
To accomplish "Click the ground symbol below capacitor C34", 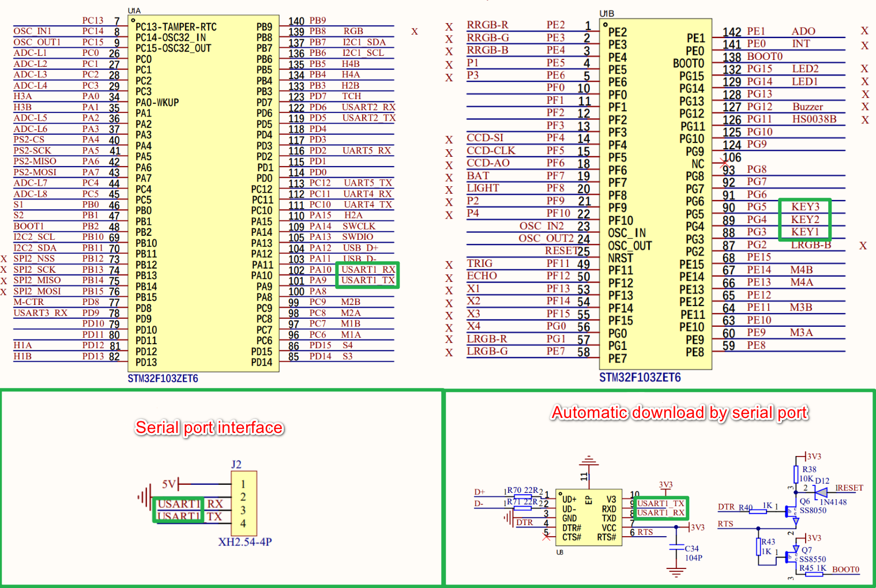I will coord(676,572).
